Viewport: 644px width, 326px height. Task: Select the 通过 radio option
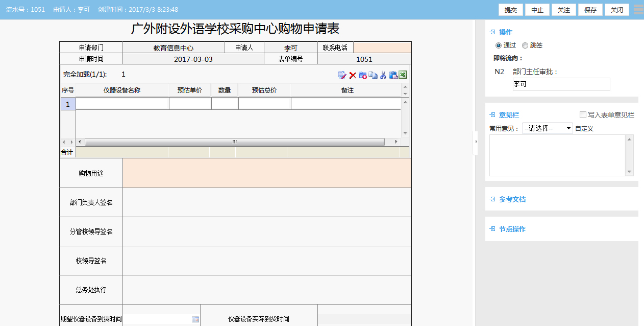499,45
